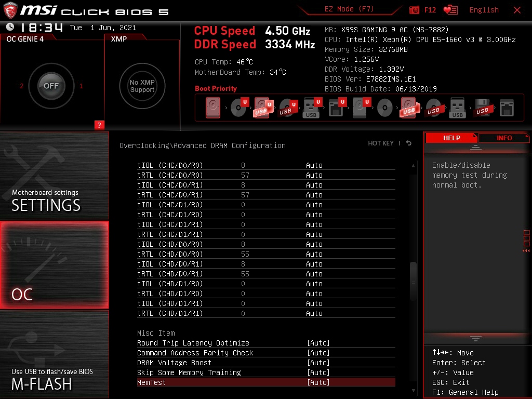Select the tRTL (CHD/D0/R1) row label
This screenshot has width=532, height=399.
point(170,273)
